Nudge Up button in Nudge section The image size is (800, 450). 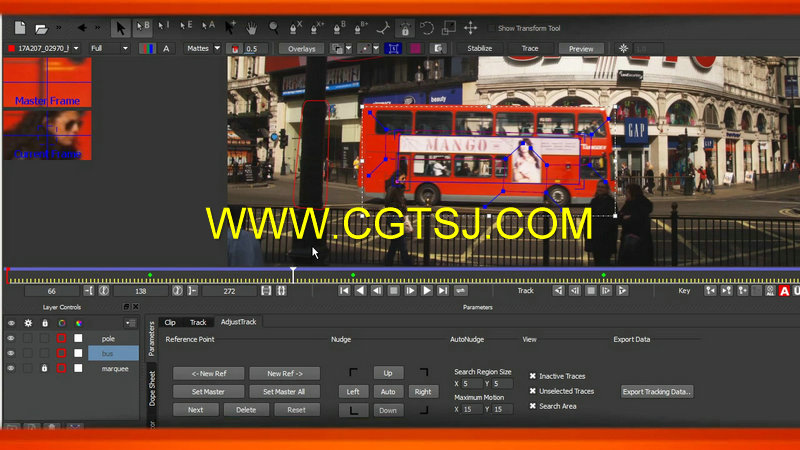(x=388, y=373)
